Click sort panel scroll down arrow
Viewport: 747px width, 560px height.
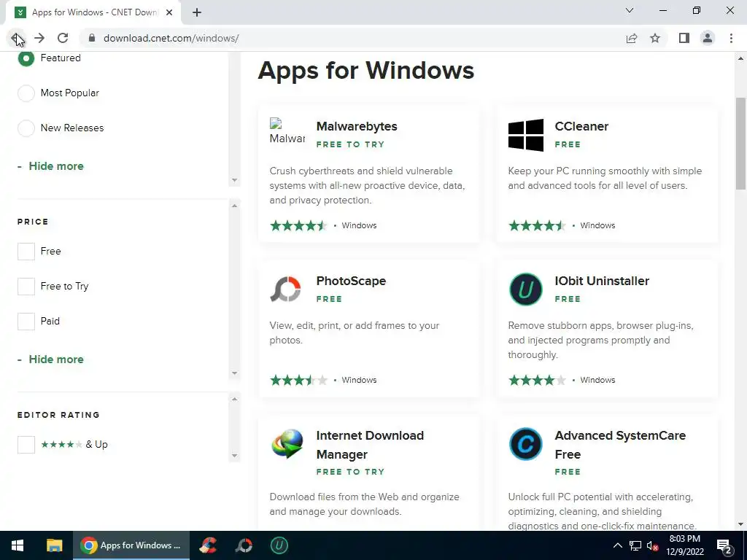[x=234, y=180]
